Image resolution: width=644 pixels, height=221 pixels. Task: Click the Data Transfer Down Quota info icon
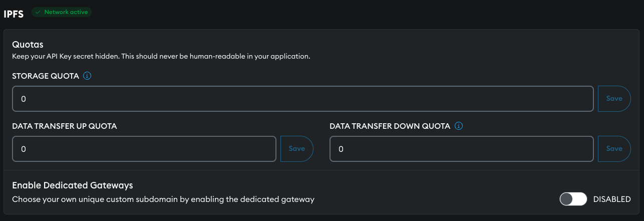click(459, 126)
